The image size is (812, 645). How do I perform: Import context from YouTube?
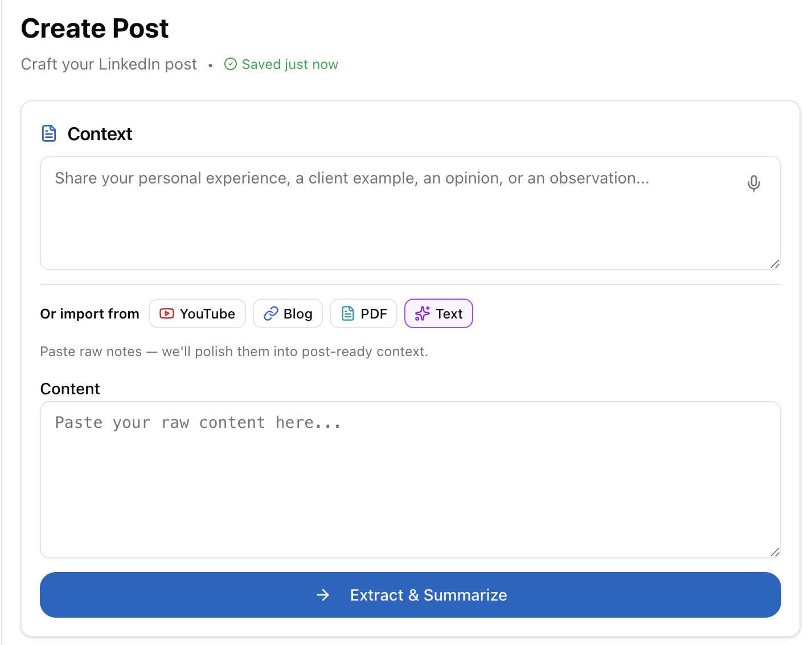click(197, 313)
